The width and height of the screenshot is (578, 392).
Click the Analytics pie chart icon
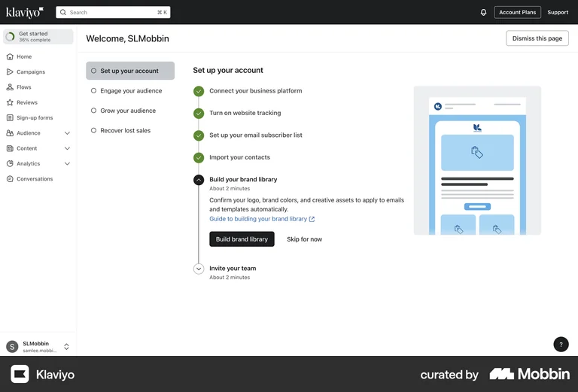(x=10, y=163)
